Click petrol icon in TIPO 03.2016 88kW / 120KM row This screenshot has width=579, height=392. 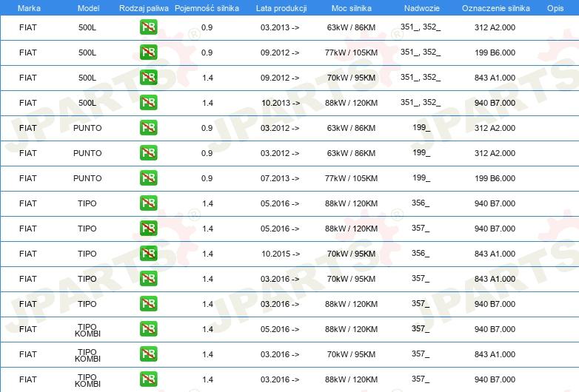click(148, 304)
